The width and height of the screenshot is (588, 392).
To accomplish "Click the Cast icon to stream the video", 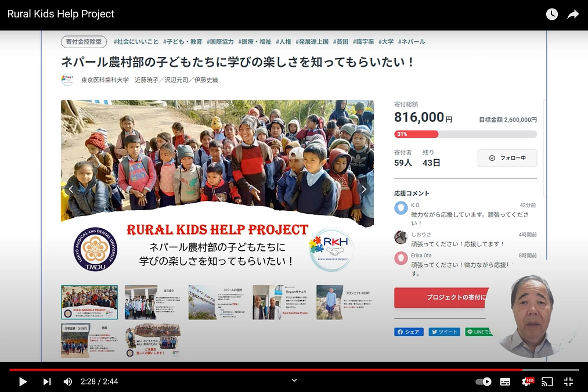I will (x=547, y=382).
